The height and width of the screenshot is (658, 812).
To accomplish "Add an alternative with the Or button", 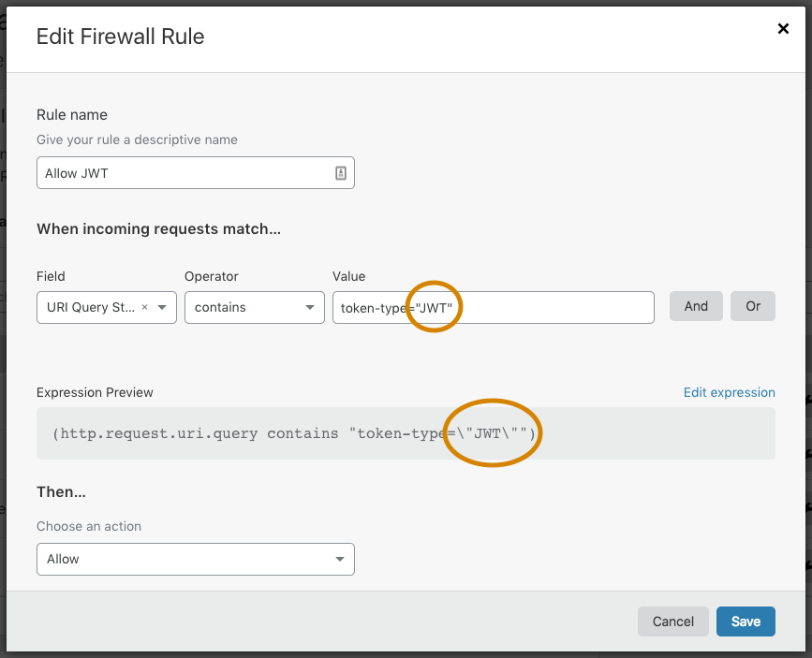I will tap(752, 306).
